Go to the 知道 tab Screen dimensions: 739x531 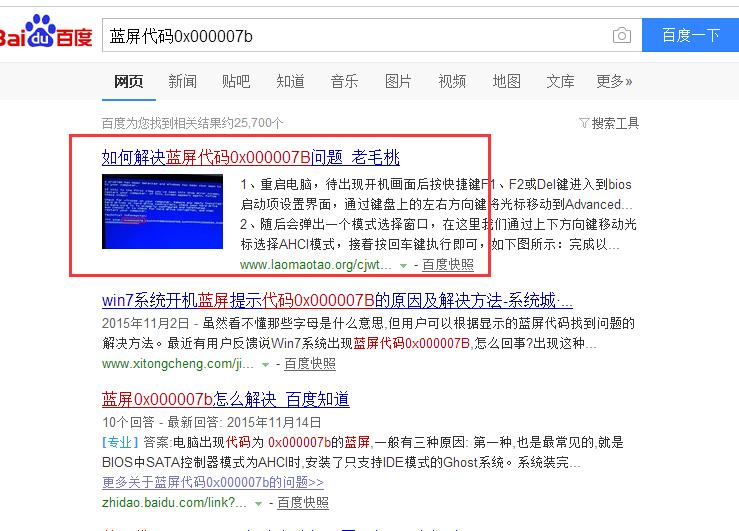click(290, 82)
